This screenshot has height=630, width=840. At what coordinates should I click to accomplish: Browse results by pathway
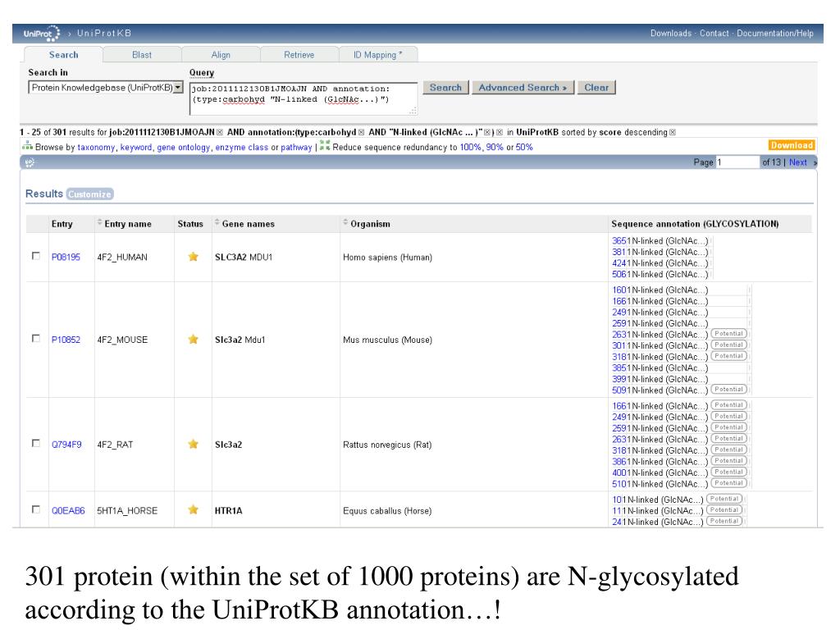tap(296, 148)
